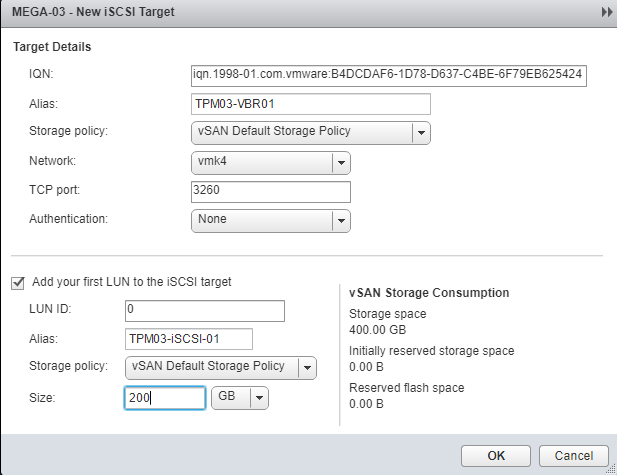Screen dimensions: 617x475
Task: Click into the LUN ID field
Action: tap(205, 311)
